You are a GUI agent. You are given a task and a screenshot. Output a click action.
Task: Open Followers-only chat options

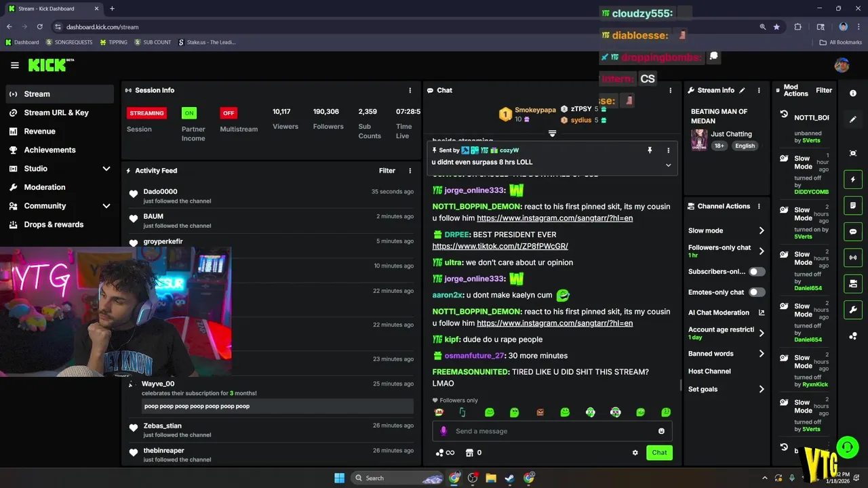726,251
